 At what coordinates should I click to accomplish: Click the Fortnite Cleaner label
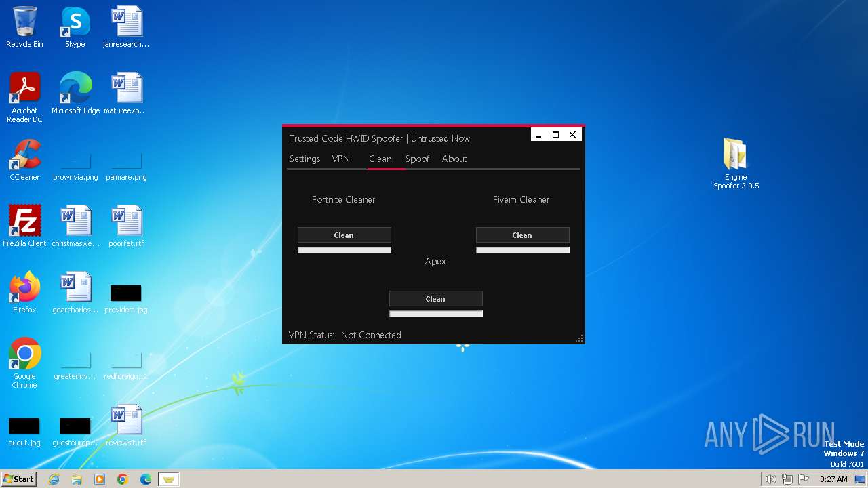[343, 199]
